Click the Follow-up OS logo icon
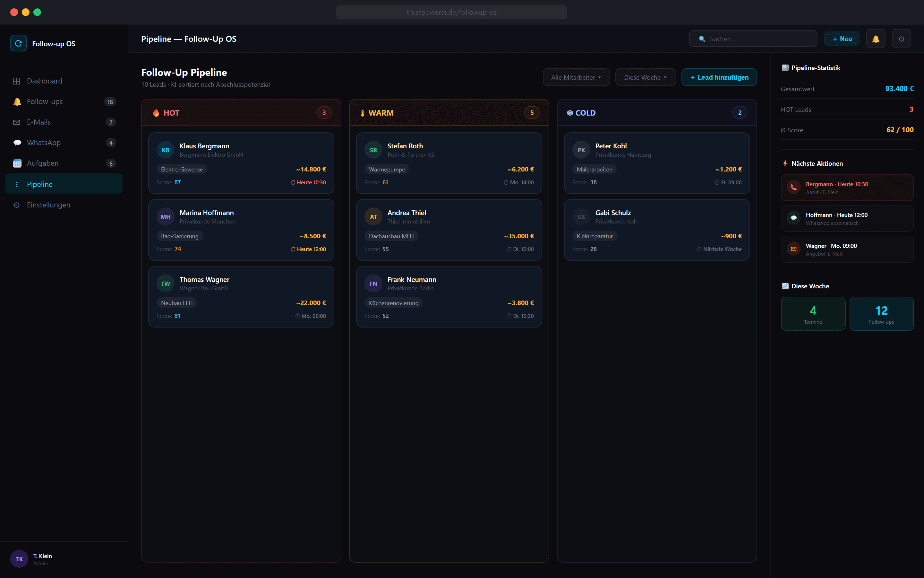Image resolution: width=924 pixels, height=578 pixels. 18,43
